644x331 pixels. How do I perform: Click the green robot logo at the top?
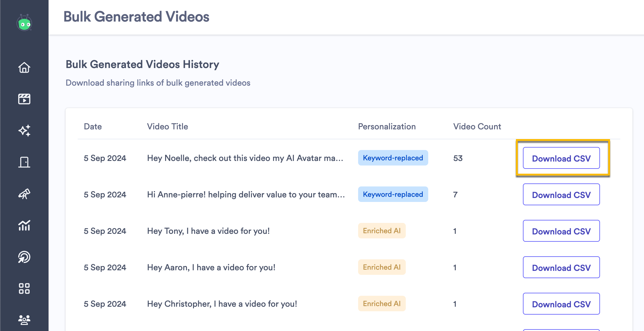coord(25,22)
